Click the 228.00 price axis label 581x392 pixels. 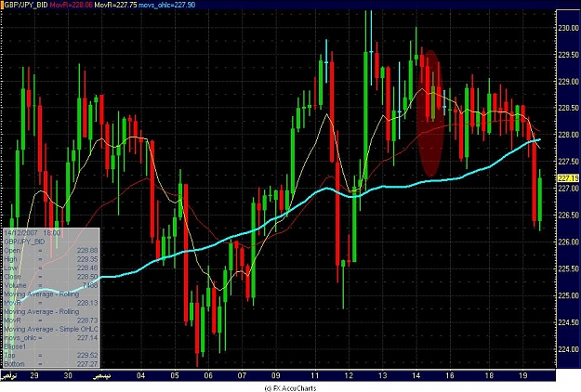click(x=568, y=135)
